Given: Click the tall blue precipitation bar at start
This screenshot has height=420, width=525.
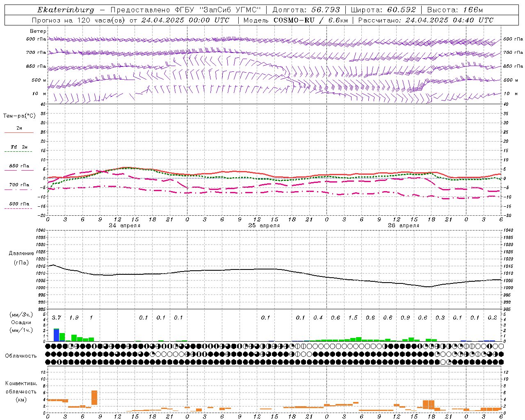Looking at the screenshot, I should click(x=56, y=335).
